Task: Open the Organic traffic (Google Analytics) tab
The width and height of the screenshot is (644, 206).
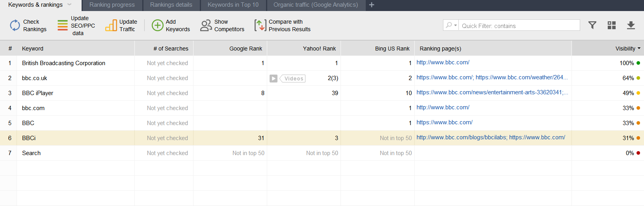Action: (x=316, y=5)
